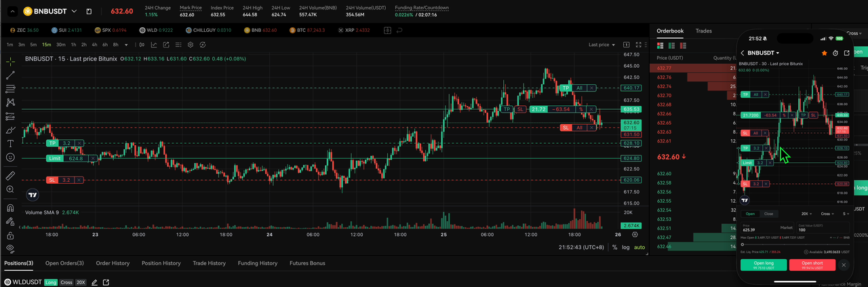Toggle phone favorite star icon
Screen dimensions: 868x287
tap(825, 53)
